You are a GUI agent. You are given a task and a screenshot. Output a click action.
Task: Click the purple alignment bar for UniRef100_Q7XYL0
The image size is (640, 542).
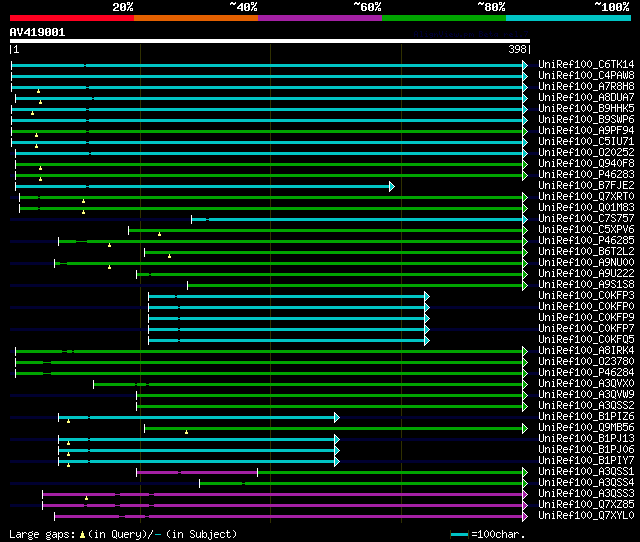[x=291, y=517]
